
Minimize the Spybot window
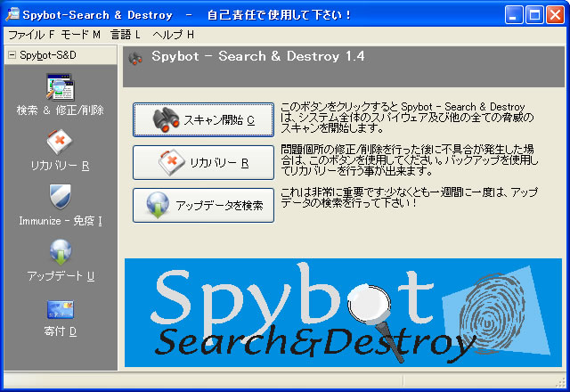coord(514,15)
